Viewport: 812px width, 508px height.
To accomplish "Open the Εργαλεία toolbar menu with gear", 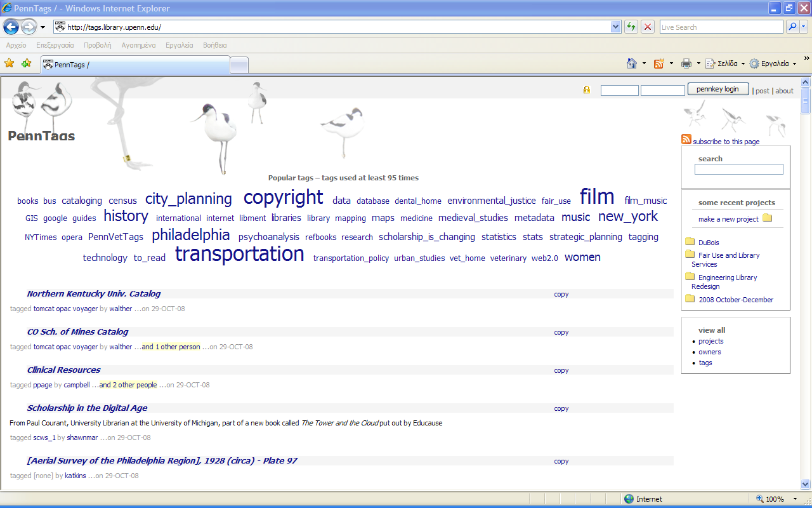I will click(773, 63).
